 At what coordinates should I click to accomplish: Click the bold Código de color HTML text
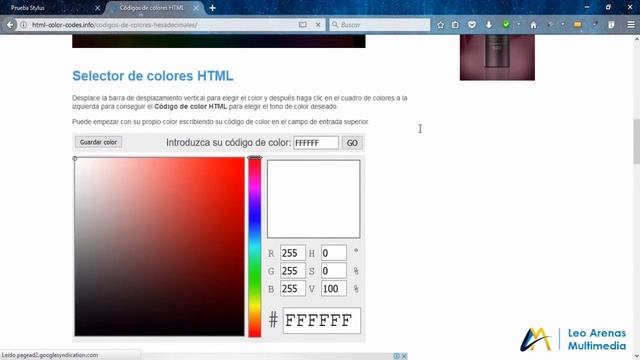[190, 107]
